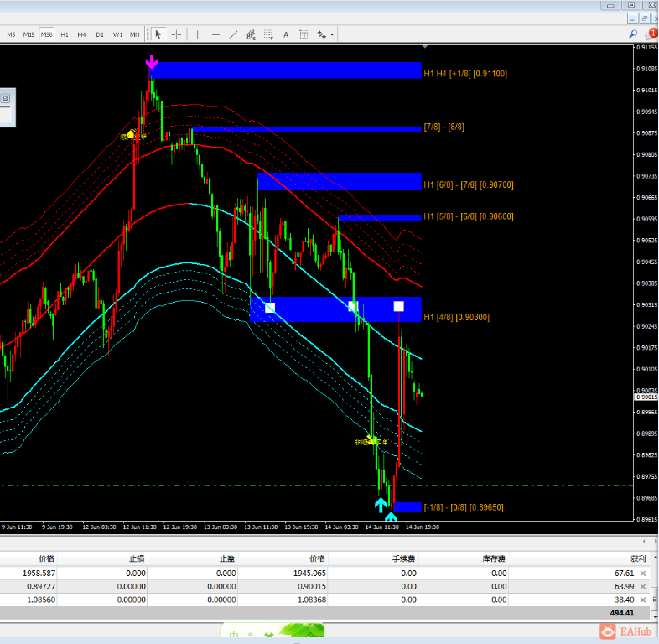
Task: Switch chart to D1 timeframe
Action: coord(100,34)
